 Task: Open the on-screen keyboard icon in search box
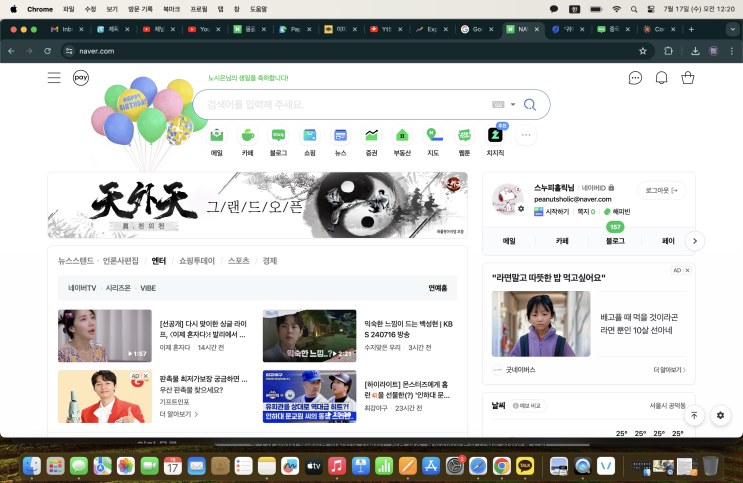(x=498, y=104)
